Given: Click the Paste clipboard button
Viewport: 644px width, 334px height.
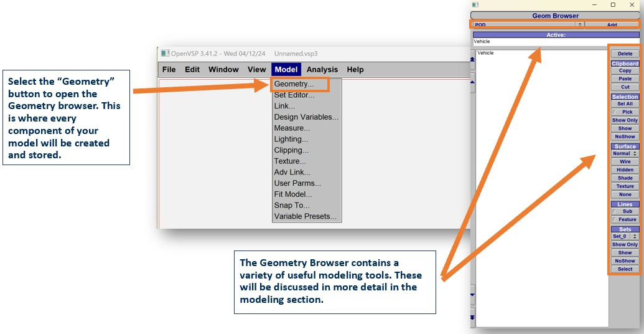Looking at the screenshot, I should click(625, 79).
